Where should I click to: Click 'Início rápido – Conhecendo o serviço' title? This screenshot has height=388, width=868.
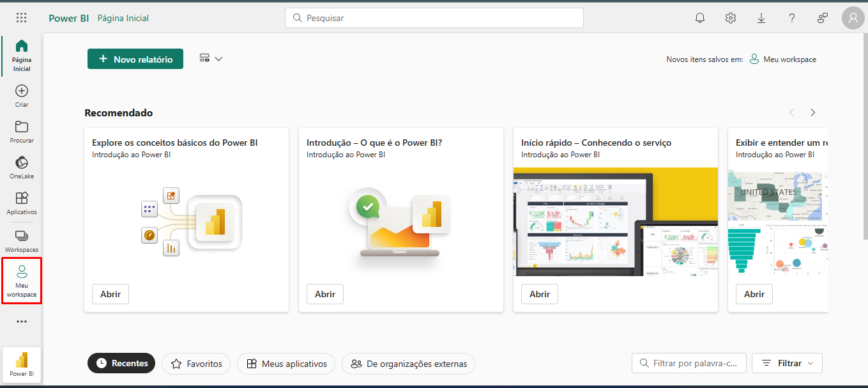tap(596, 143)
